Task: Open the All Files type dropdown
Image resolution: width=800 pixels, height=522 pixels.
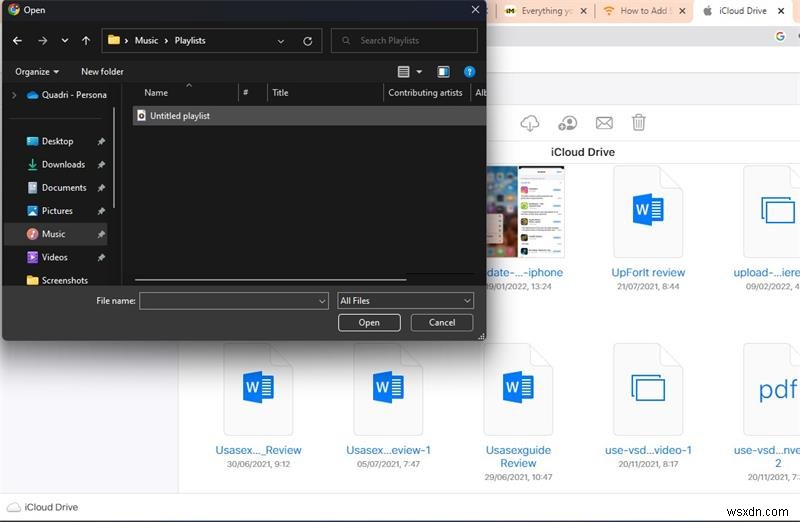Action: click(x=405, y=301)
